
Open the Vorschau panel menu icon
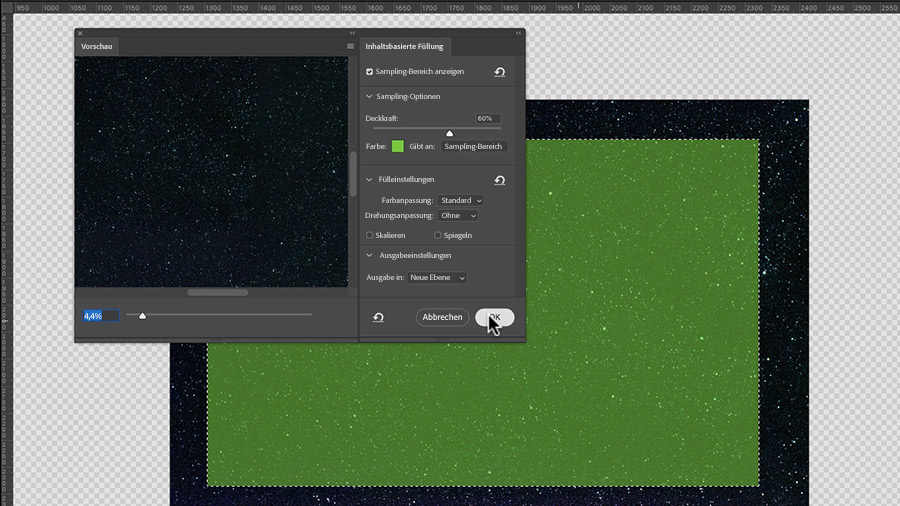coord(350,46)
